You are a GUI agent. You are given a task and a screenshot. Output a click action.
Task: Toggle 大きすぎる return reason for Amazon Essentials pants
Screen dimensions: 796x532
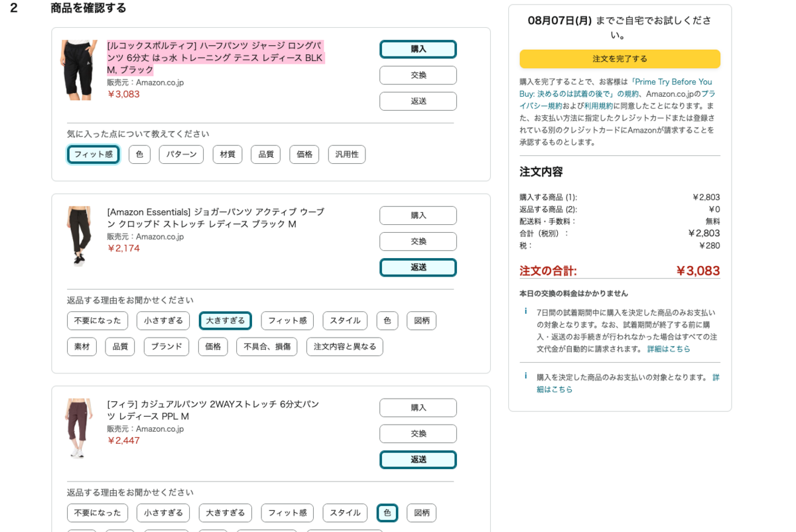pyautogui.click(x=226, y=321)
